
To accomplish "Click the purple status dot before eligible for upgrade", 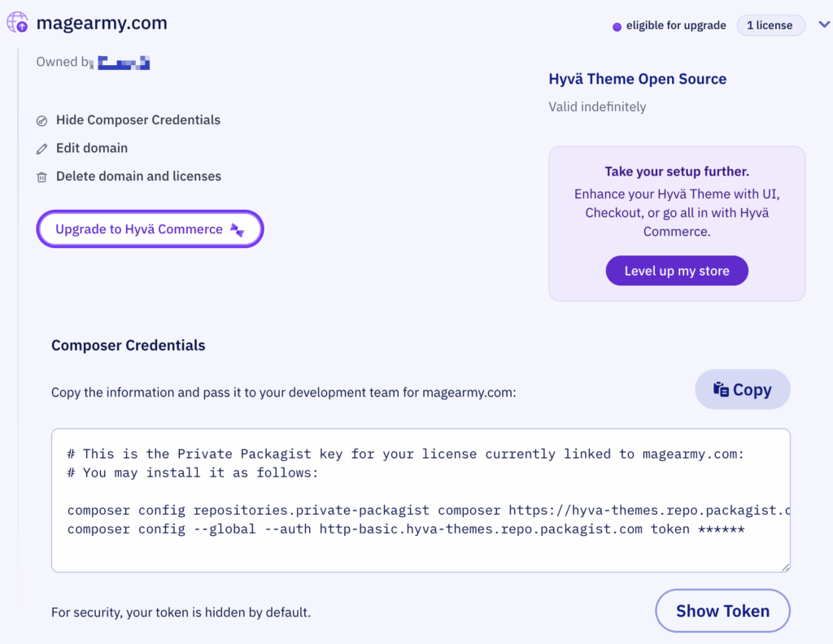I will 616,25.
